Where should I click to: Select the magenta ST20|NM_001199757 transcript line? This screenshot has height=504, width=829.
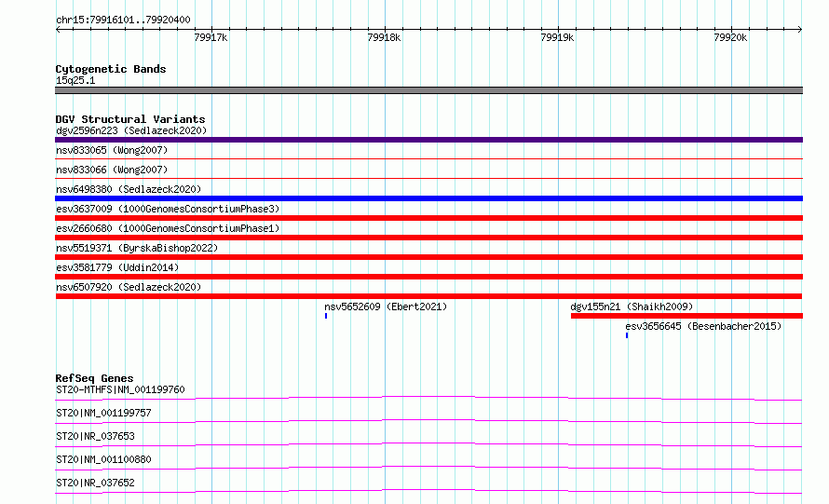(x=428, y=421)
